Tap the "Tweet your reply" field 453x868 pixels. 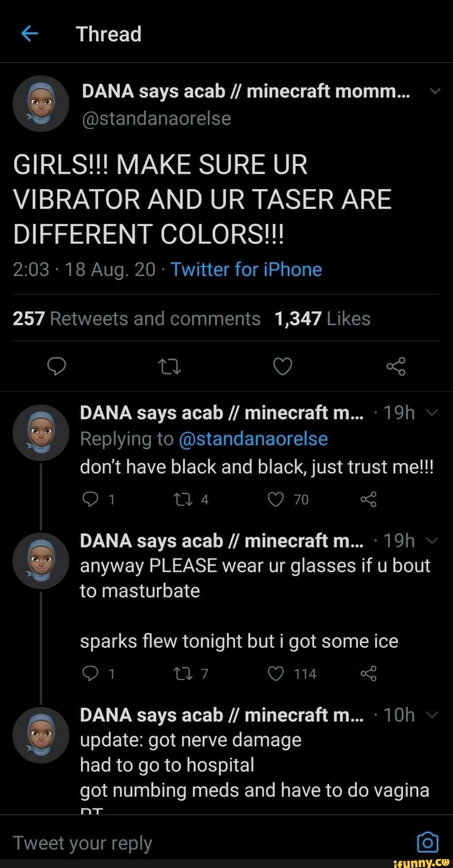(177, 842)
